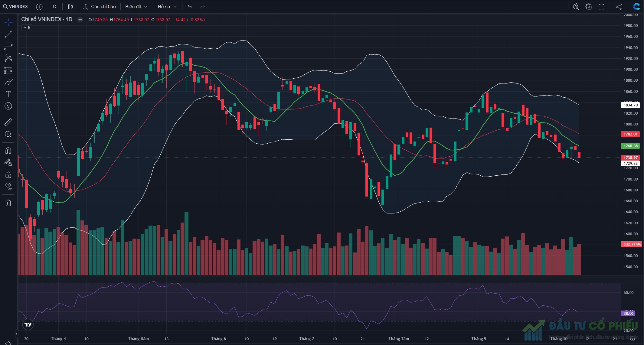Toggle the VNINDEX legend status dot
Image resolution: width=644 pixels, height=345 pixels.
[x=80, y=20]
